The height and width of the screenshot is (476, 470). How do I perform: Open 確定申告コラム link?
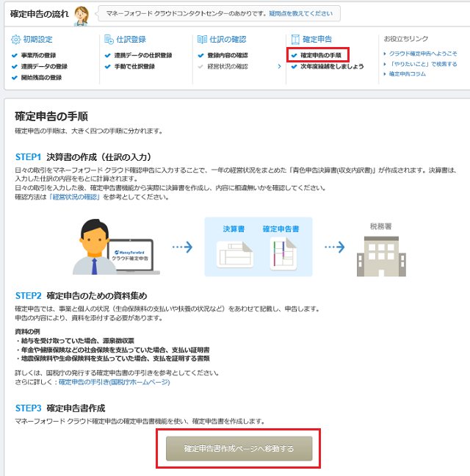tap(408, 73)
